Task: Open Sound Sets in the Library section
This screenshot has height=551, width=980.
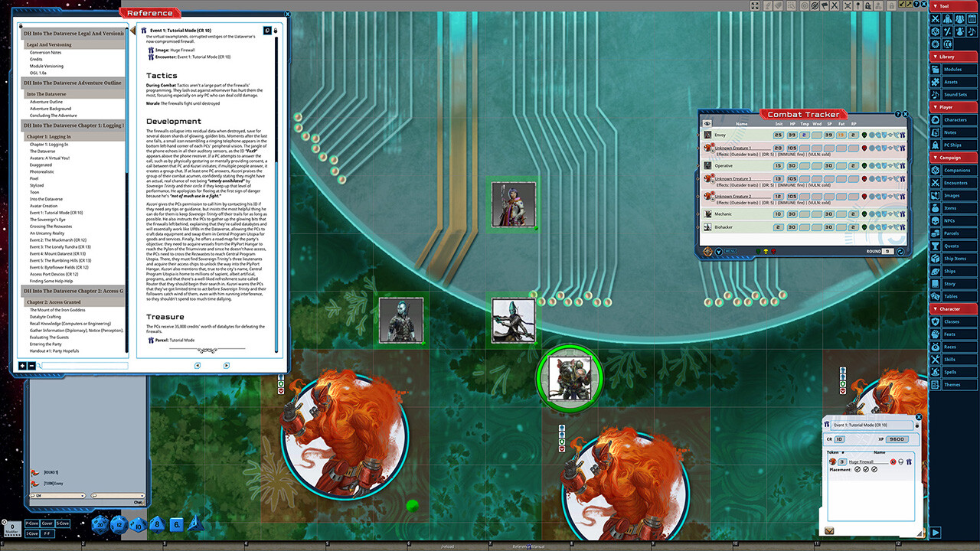Action: 952,95
